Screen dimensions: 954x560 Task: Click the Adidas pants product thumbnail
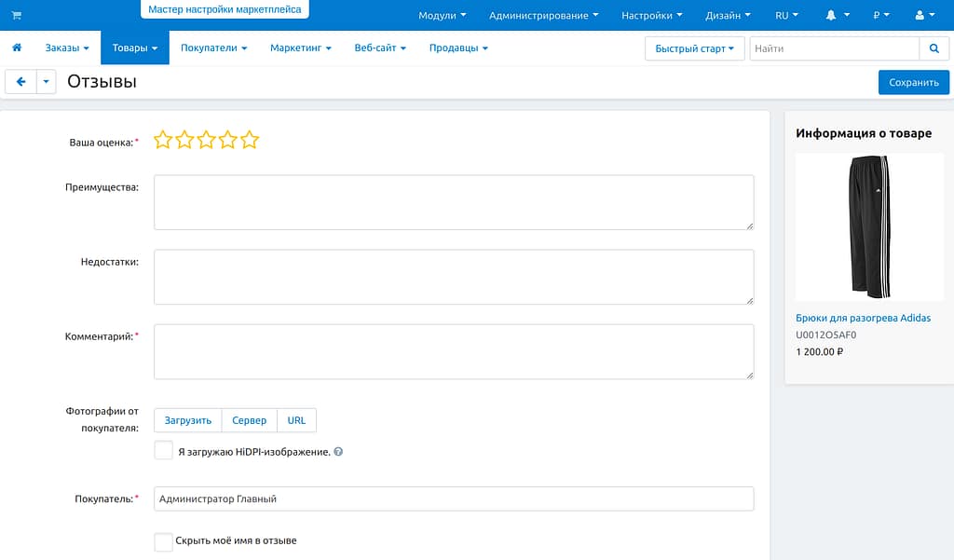[x=863, y=227]
